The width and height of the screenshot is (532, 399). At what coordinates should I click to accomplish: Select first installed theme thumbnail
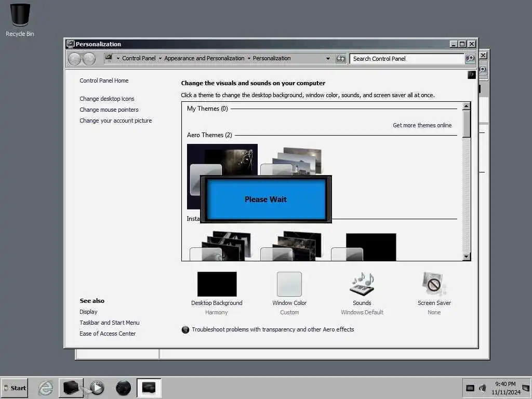tap(221, 246)
